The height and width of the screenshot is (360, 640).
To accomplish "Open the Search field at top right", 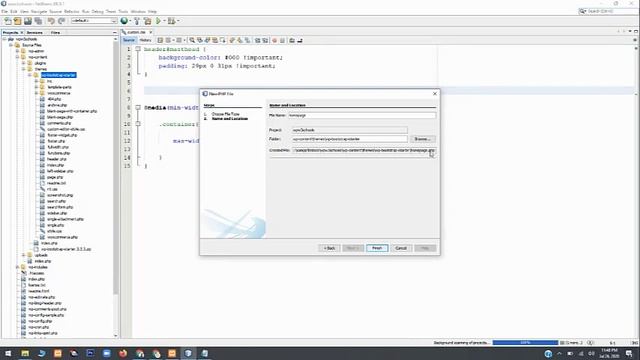I will point(607,11).
